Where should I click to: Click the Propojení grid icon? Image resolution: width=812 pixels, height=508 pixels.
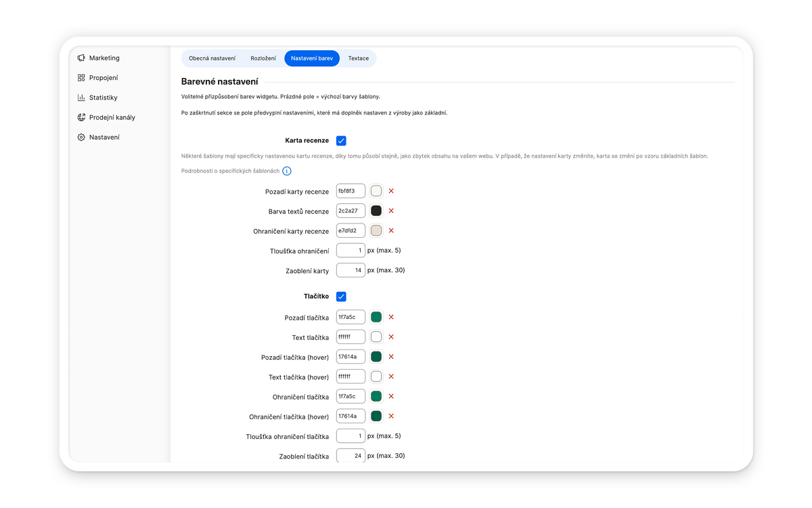(x=81, y=78)
